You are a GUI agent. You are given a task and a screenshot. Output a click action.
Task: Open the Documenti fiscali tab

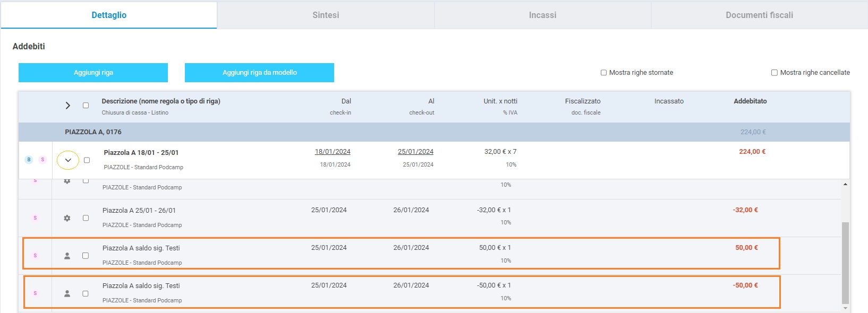click(759, 15)
